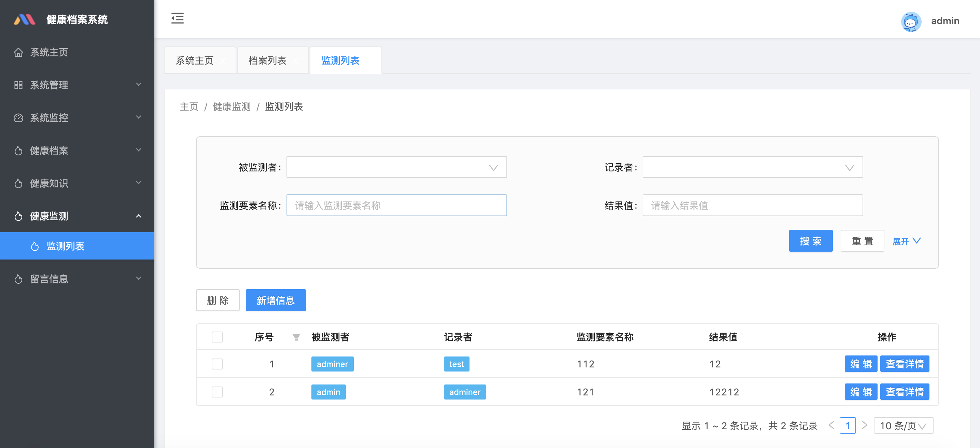Check the row 2 admin checkbox
This screenshot has height=448, width=980.
(217, 392)
